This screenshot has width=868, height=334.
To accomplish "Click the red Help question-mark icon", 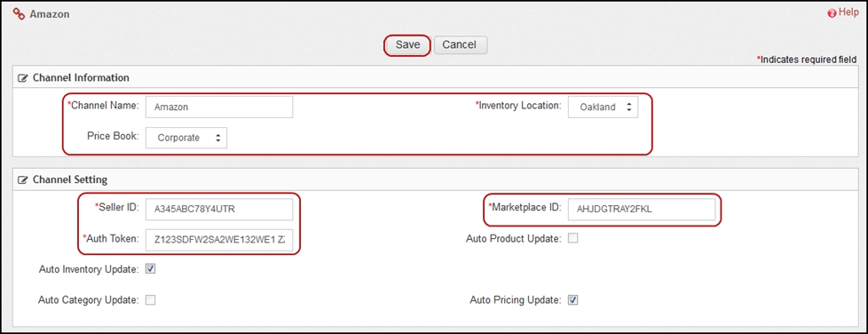I will (x=832, y=13).
